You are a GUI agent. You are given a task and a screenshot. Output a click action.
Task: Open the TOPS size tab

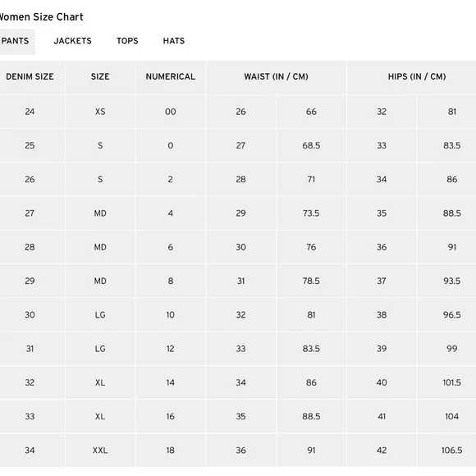tap(127, 41)
